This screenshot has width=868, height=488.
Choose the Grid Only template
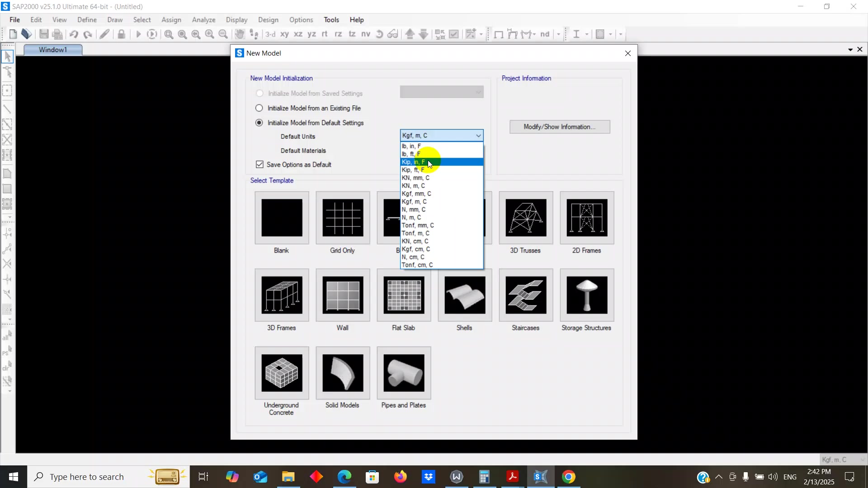pos(343,218)
